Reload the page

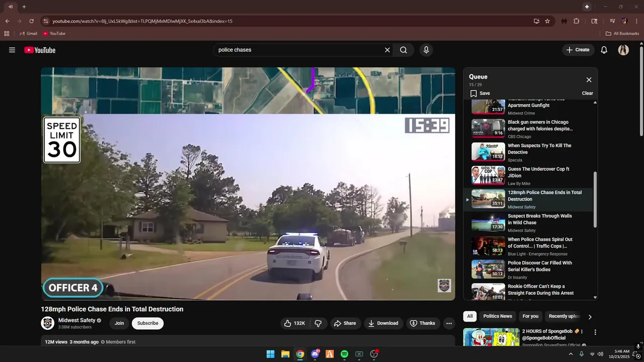click(x=31, y=21)
